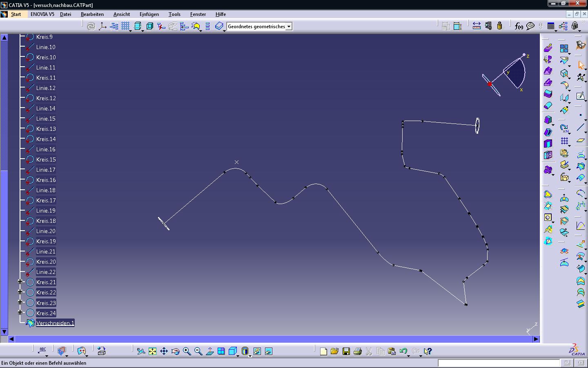Viewport: 588px width, 368px height.
Task: Click the grid work-on-support icon
Action: [125, 27]
